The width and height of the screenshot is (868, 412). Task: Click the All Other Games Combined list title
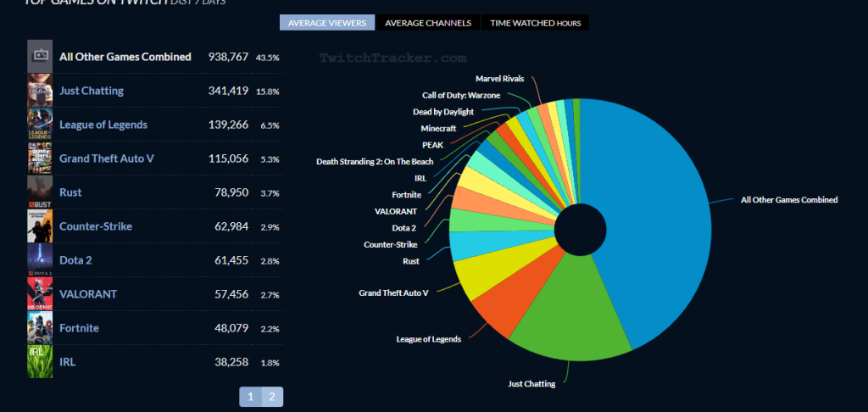pos(125,57)
